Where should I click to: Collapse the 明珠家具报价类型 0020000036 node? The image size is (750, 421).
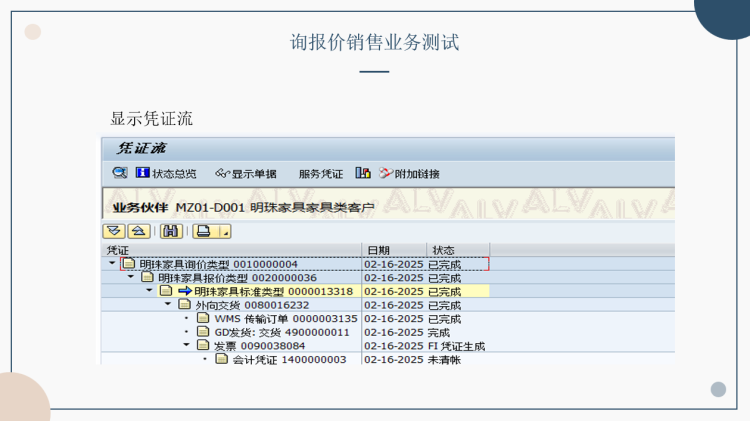(x=131, y=277)
